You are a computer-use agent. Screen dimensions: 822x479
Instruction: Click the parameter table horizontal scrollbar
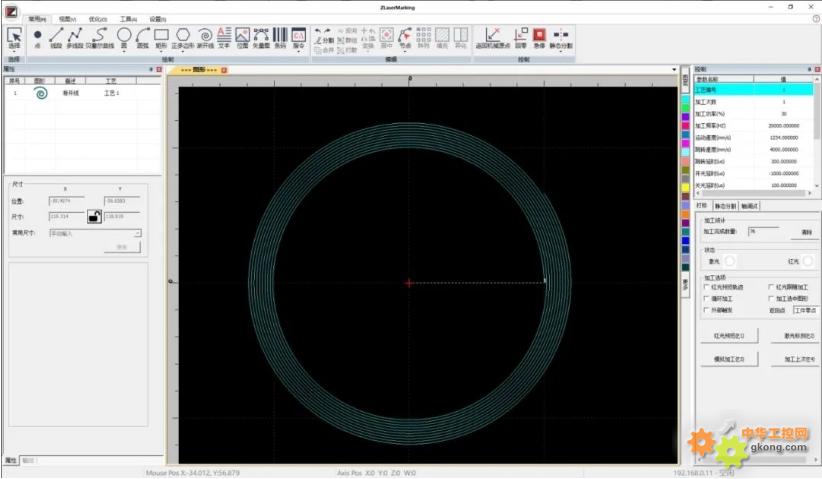(x=754, y=193)
